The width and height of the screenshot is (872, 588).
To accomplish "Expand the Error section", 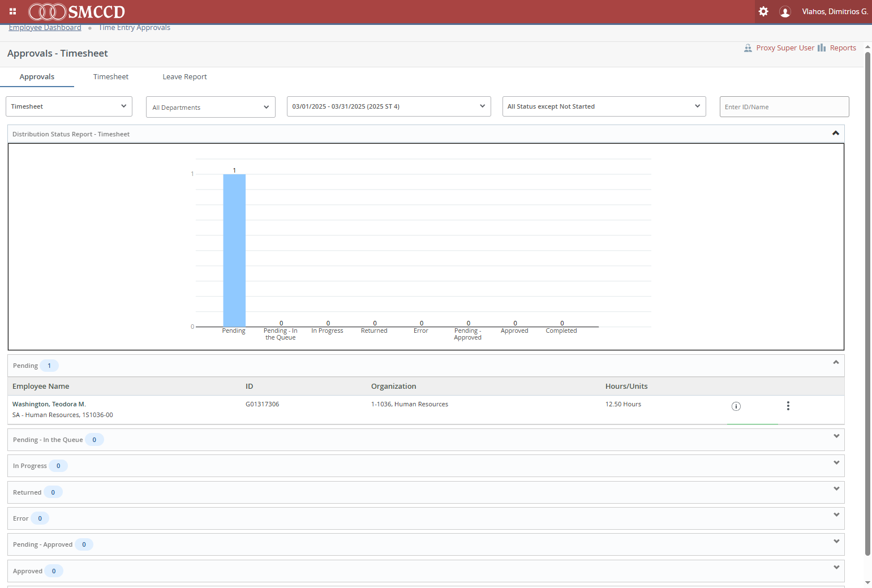I will (836, 515).
